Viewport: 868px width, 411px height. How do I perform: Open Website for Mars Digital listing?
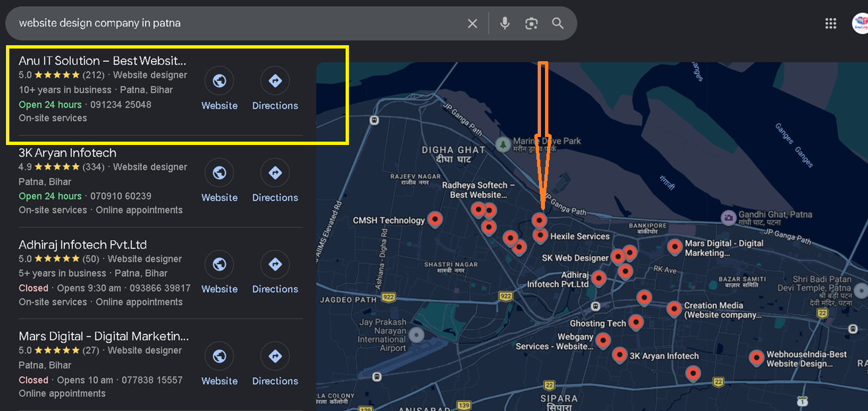click(x=219, y=364)
